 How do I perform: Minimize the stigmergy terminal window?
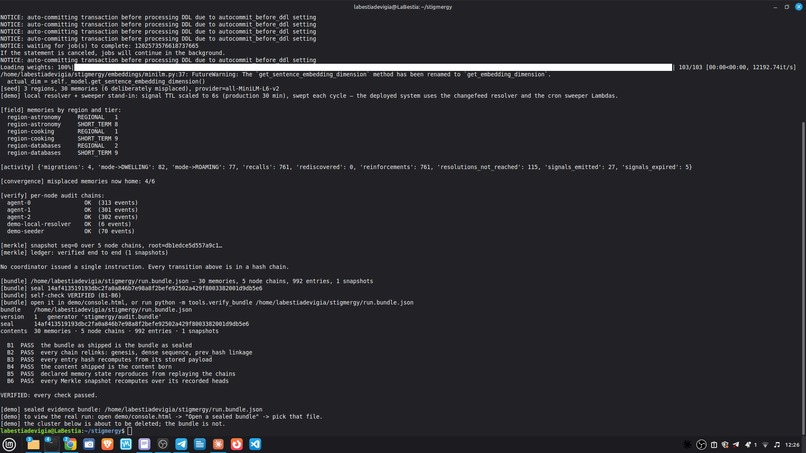click(x=775, y=7)
